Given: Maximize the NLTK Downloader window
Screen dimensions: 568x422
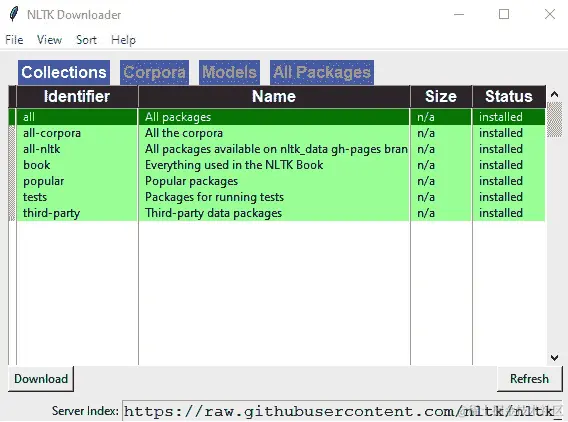Looking at the screenshot, I should [504, 14].
